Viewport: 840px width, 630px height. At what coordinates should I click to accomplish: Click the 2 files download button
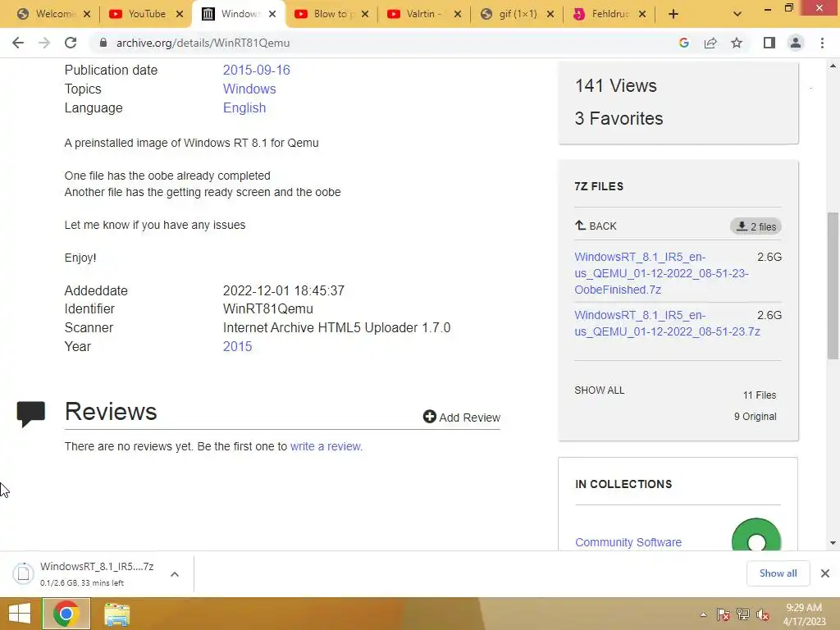[x=756, y=226]
